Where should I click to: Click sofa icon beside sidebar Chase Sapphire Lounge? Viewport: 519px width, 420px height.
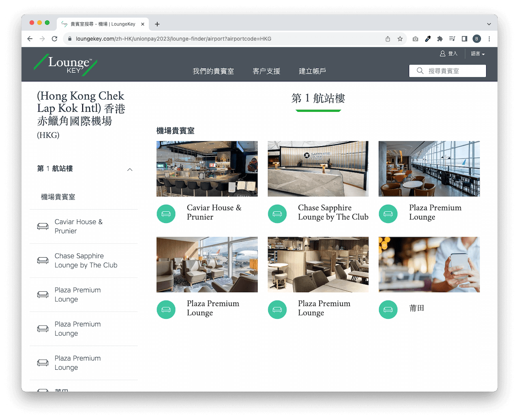(43, 260)
